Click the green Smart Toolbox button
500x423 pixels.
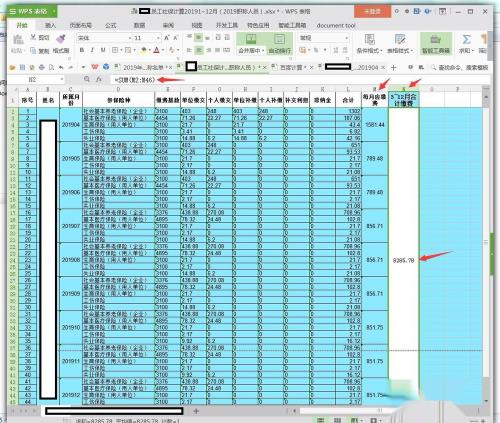coord(435,44)
